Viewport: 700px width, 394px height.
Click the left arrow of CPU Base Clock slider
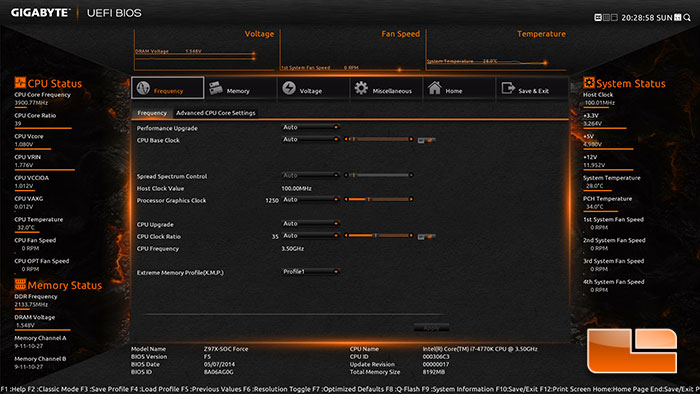coord(346,139)
